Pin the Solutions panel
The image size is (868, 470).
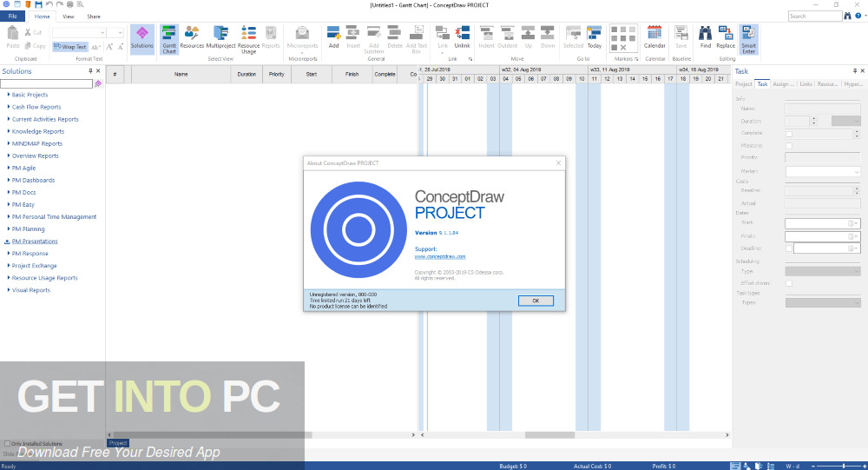[x=91, y=71]
